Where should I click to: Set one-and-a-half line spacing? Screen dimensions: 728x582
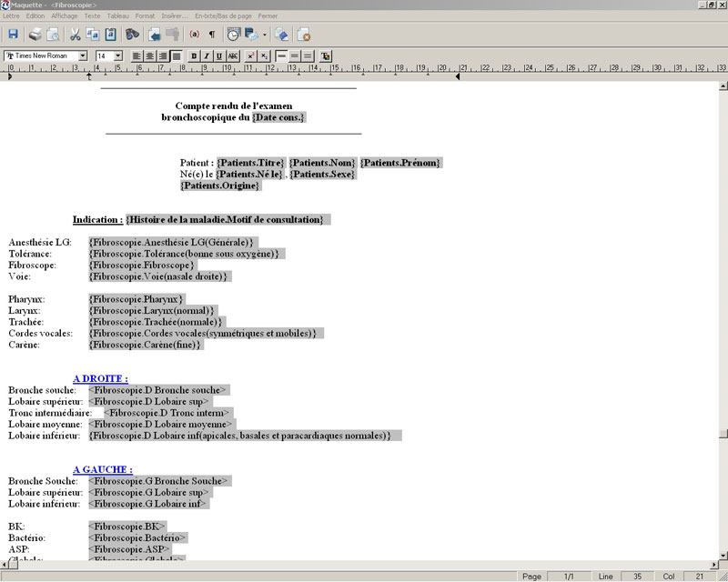point(294,56)
